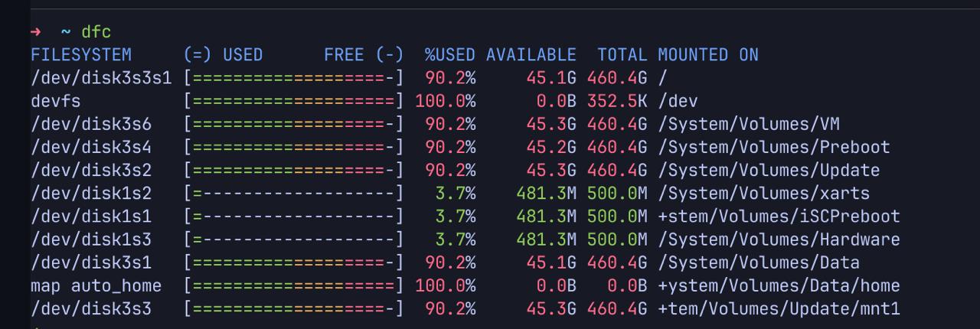
Task: Select the map auto_home filesystem name
Action: click(96, 286)
